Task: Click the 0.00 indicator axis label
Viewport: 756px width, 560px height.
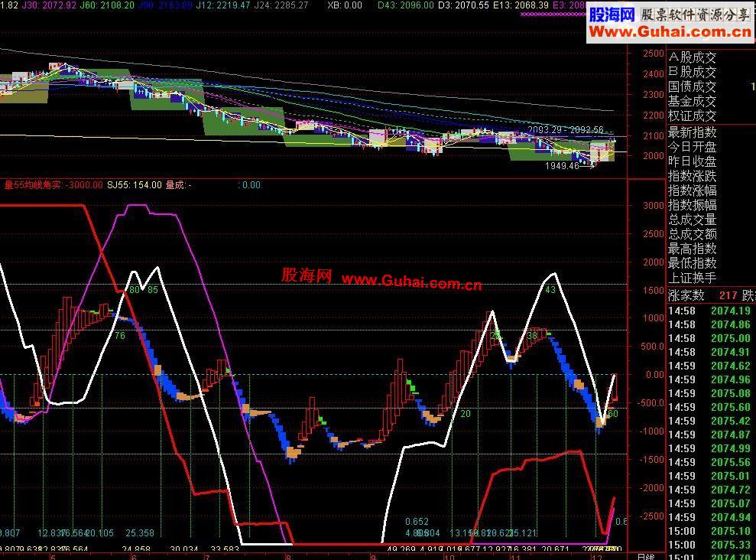Action: [x=655, y=374]
